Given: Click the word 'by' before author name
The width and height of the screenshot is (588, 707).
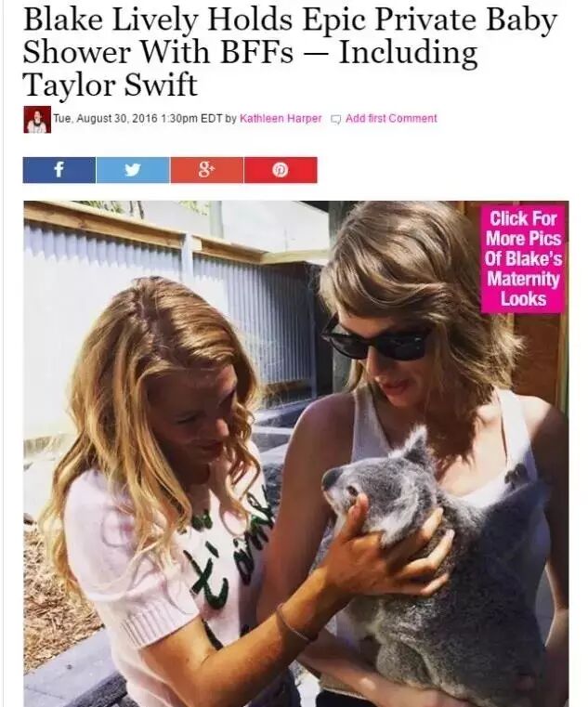Looking at the screenshot, I should pyautogui.click(x=230, y=118).
